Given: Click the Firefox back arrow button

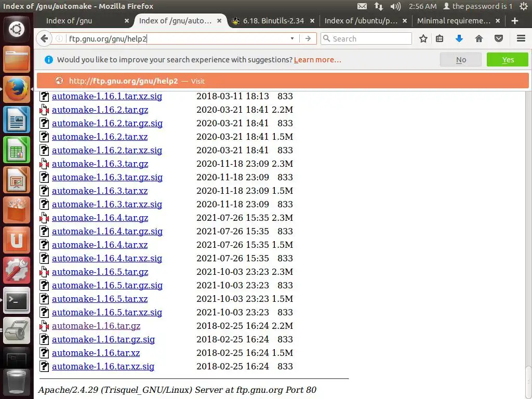Looking at the screenshot, I should pos(44,38).
